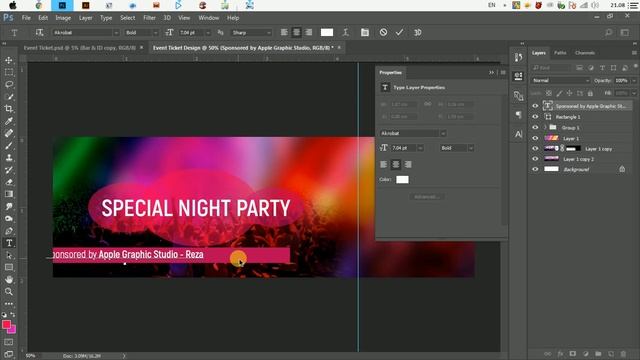This screenshot has height=360, width=640.
Task: Collapse the Properties panel with double arrows
Action: tap(491, 73)
